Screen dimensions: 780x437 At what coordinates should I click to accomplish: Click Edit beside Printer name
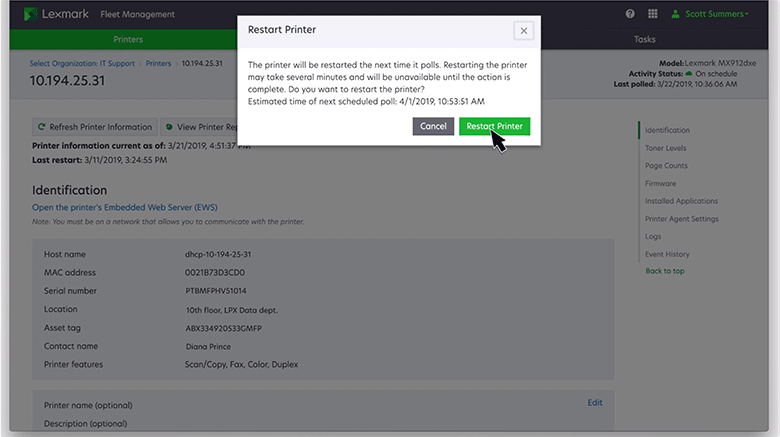(595, 402)
